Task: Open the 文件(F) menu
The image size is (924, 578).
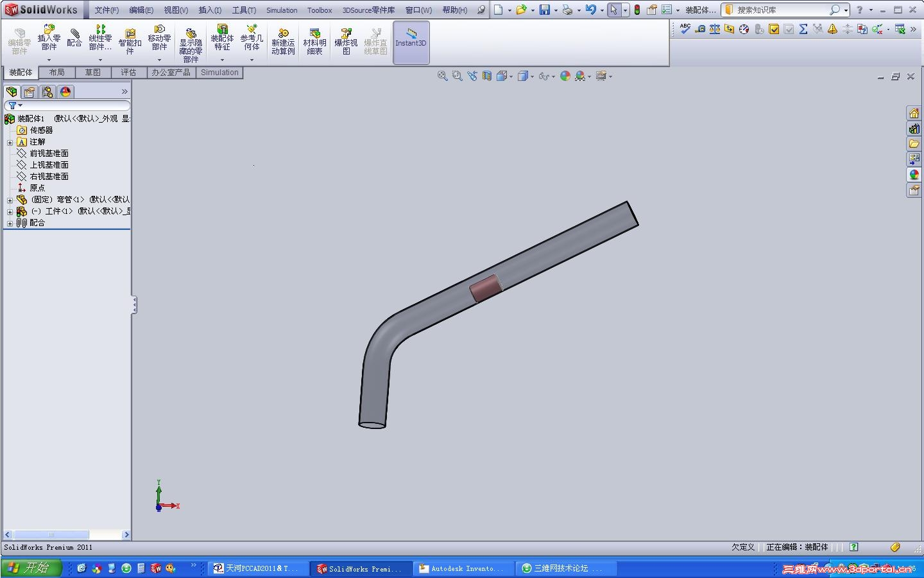Action: tap(107, 10)
